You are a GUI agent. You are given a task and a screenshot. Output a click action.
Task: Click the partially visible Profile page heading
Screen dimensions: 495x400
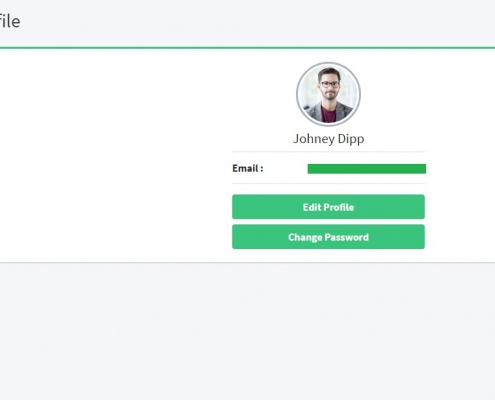[x=10, y=21]
